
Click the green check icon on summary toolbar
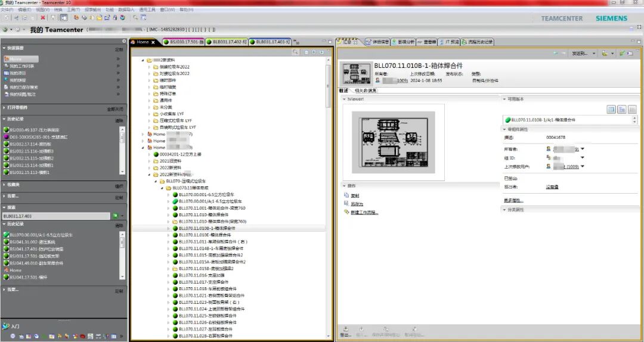tap(622, 54)
